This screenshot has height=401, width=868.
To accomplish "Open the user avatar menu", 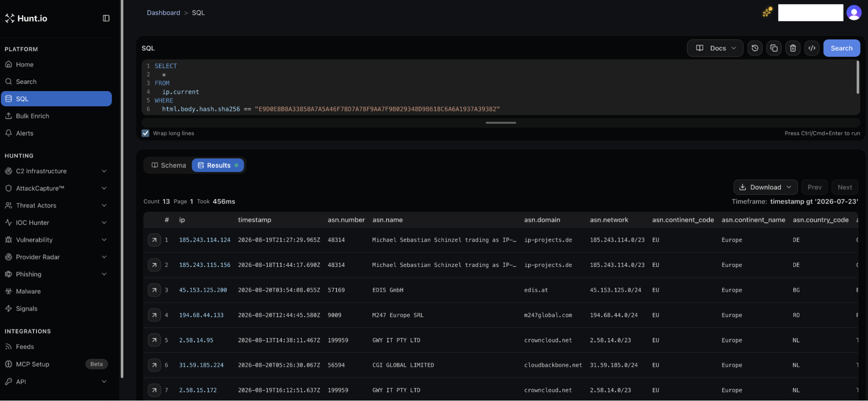I will 854,13.
